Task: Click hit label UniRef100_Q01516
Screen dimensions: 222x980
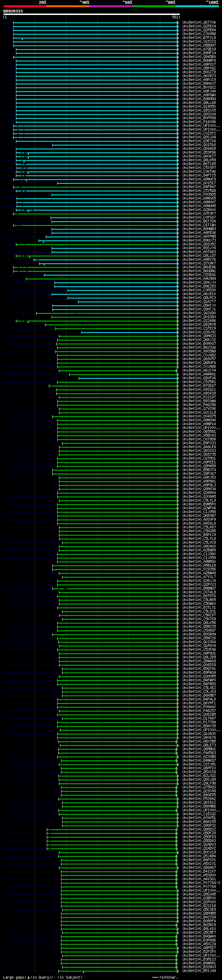Action: (x=199, y=145)
